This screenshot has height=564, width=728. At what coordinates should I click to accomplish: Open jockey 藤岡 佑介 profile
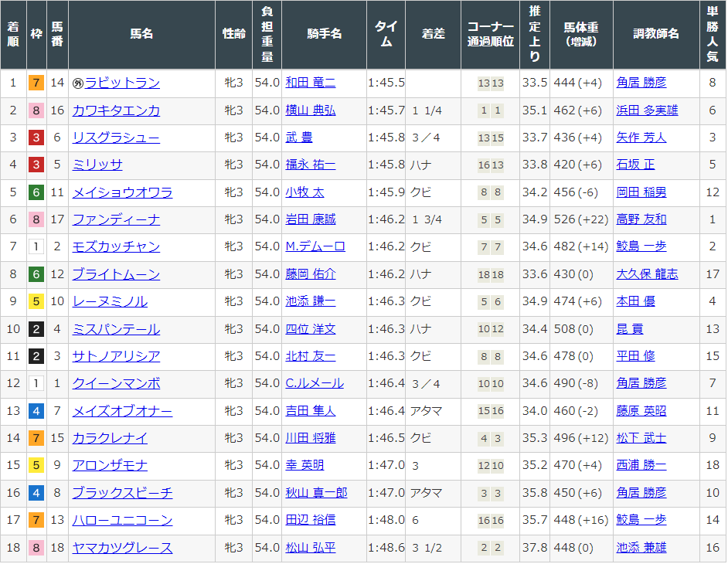pyautogui.click(x=310, y=274)
